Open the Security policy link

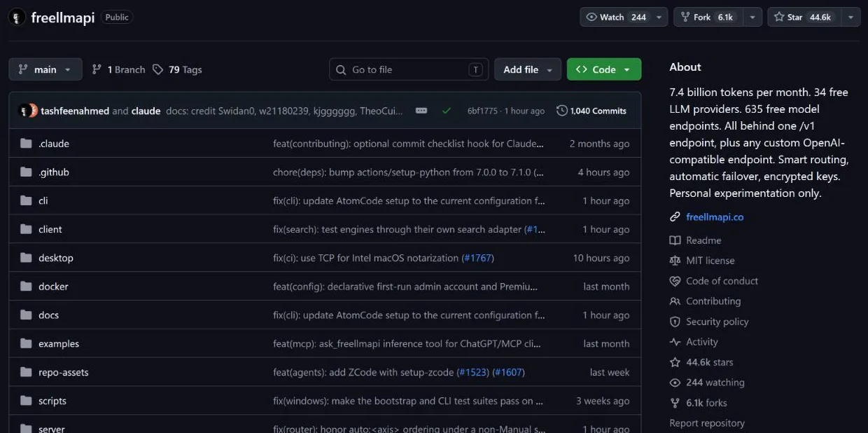[x=717, y=322]
